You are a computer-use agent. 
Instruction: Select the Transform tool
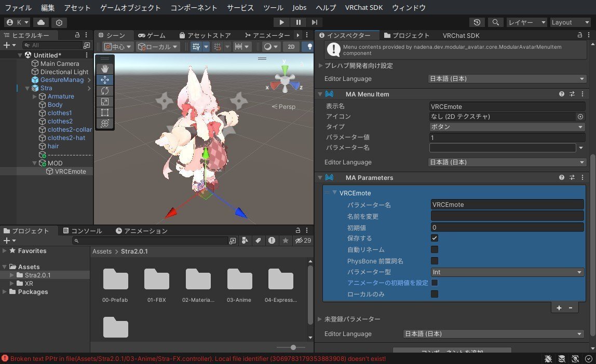coord(104,123)
